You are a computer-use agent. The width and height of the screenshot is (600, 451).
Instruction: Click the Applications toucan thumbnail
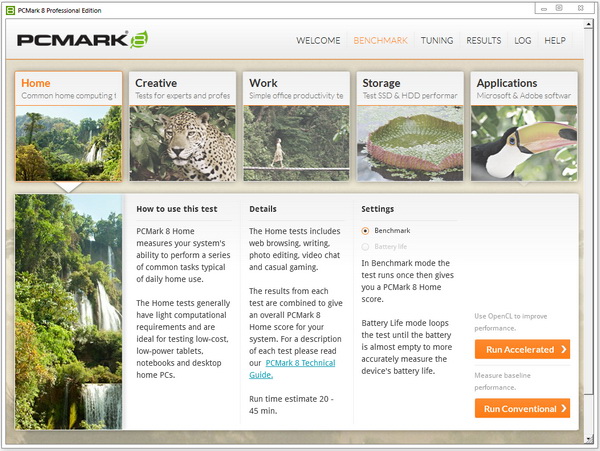point(524,143)
